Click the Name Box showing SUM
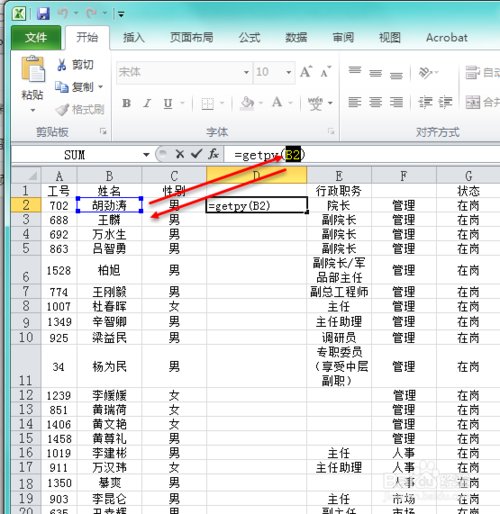This screenshot has width=500, height=514. click(x=75, y=155)
